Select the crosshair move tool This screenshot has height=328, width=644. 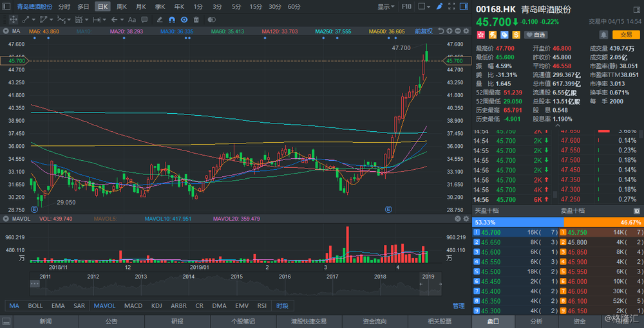point(13,19)
